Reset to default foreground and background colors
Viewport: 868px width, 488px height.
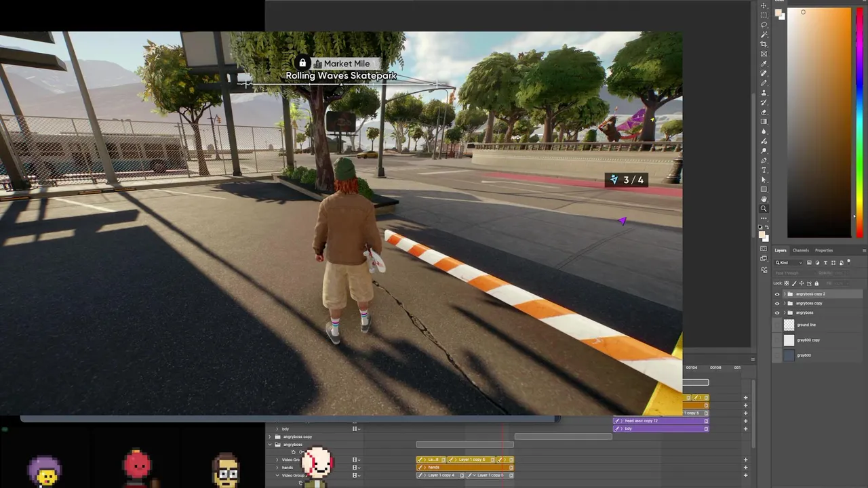pyautogui.click(x=760, y=227)
